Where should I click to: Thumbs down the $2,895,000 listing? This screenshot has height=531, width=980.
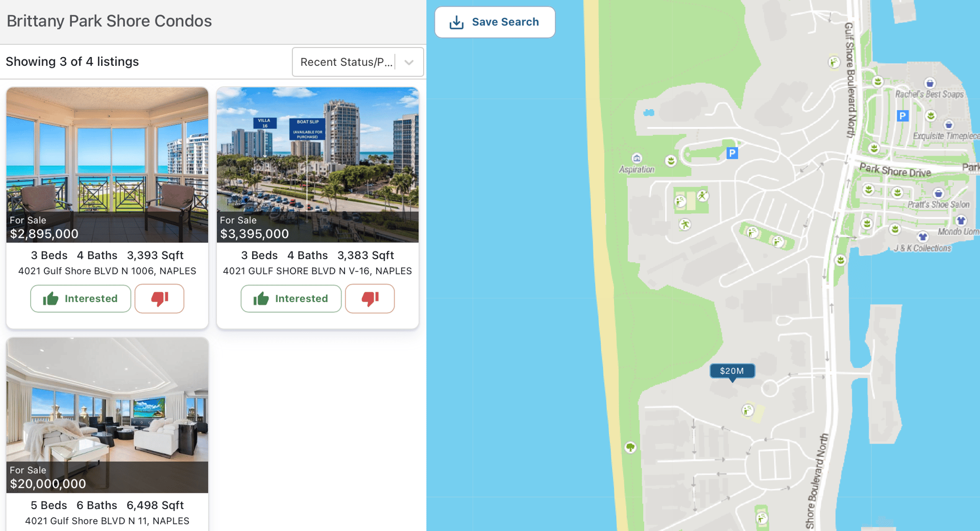pos(159,298)
